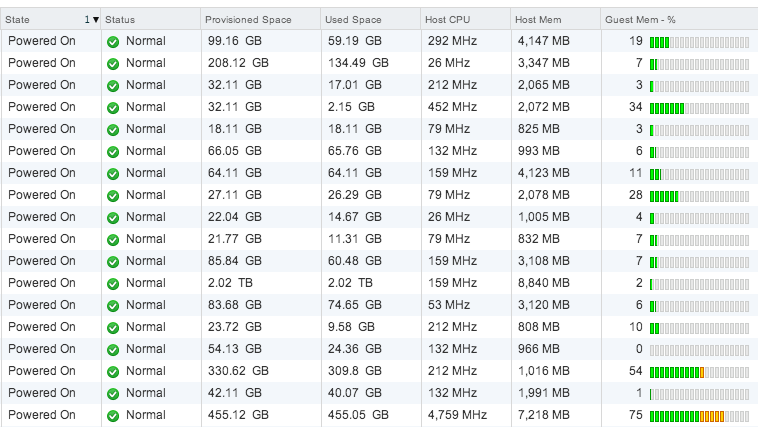
Task: Click the 75 percent guest memory bar
Action: pyautogui.click(x=699, y=415)
